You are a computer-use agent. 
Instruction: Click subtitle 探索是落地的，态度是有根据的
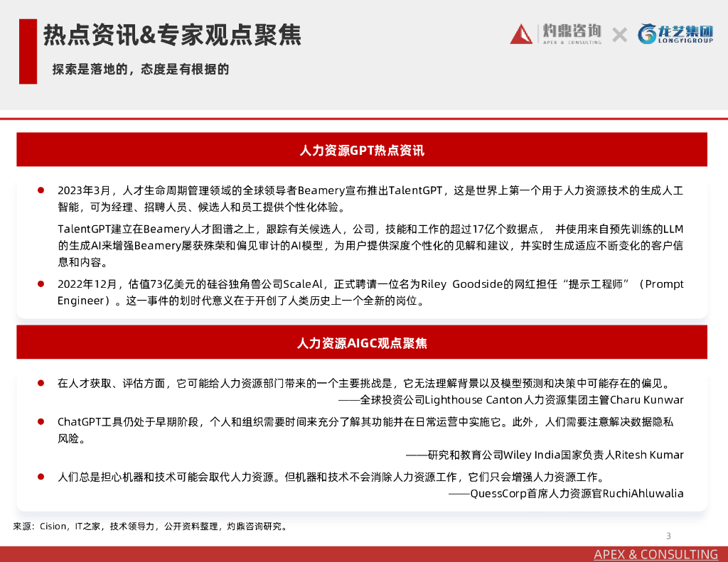point(141,69)
